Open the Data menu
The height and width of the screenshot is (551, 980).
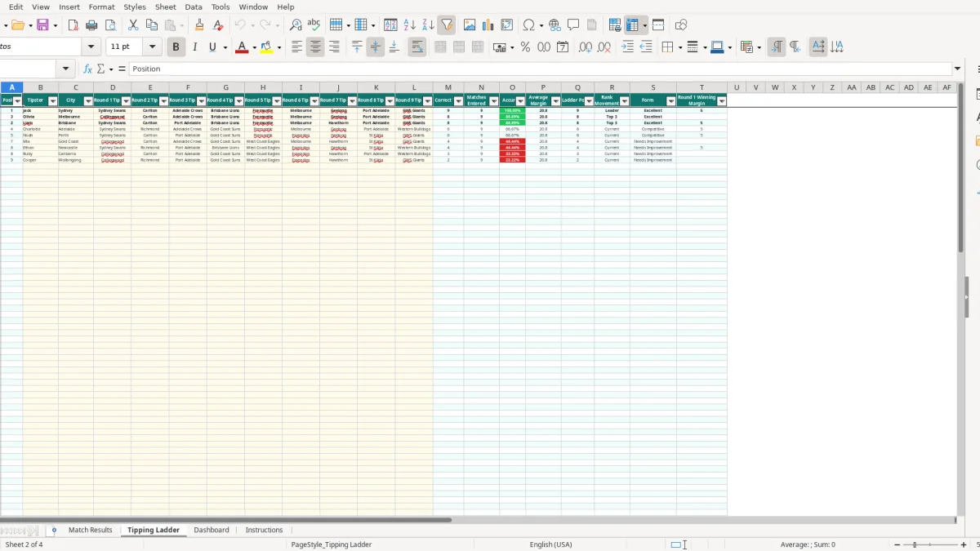click(x=194, y=7)
